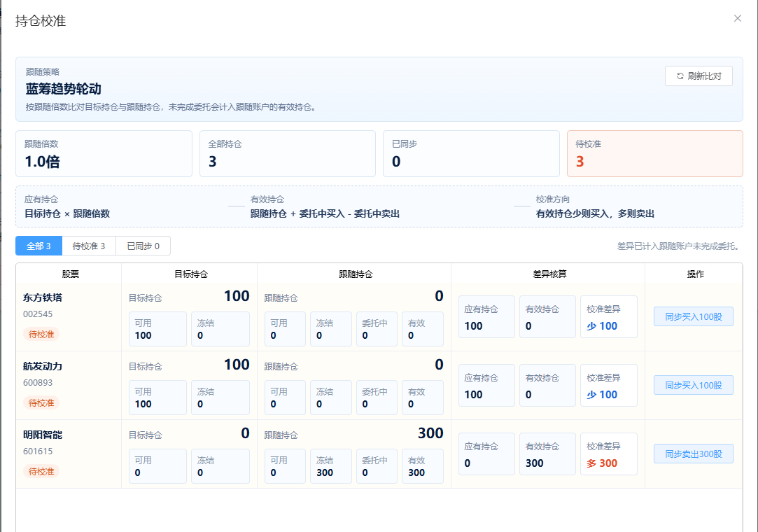Click the 跟随持仓 column header
Viewport: 758px width, 532px height.
click(x=356, y=274)
